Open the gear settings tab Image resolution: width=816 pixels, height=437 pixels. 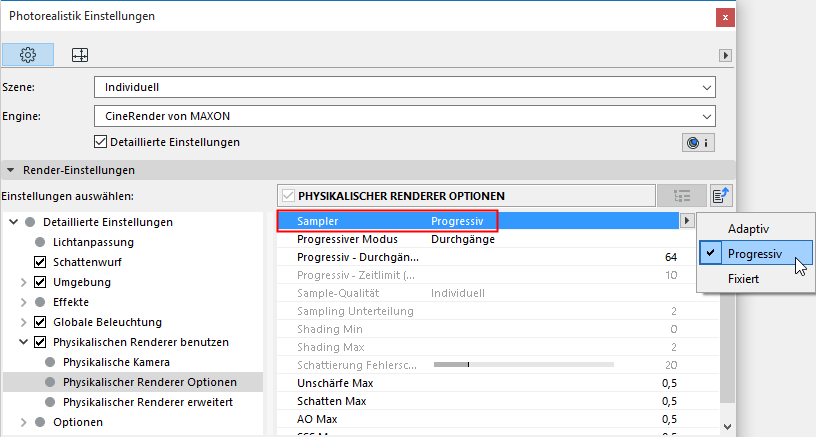[x=28, y=55]
